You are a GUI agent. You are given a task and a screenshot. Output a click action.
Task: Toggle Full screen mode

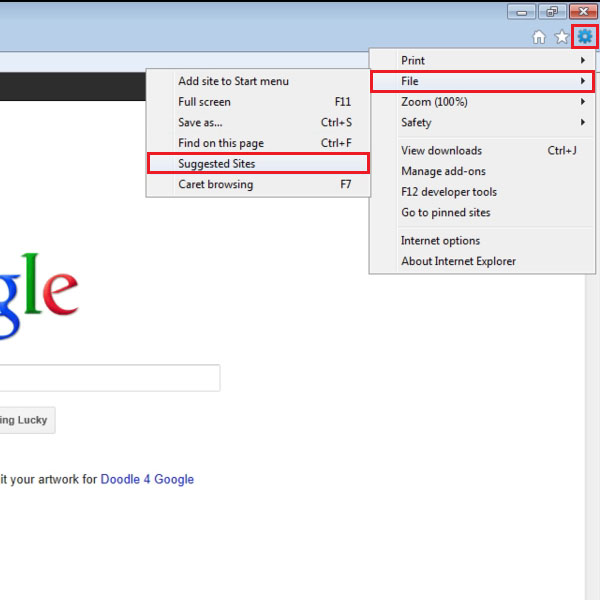coord(257,102)
